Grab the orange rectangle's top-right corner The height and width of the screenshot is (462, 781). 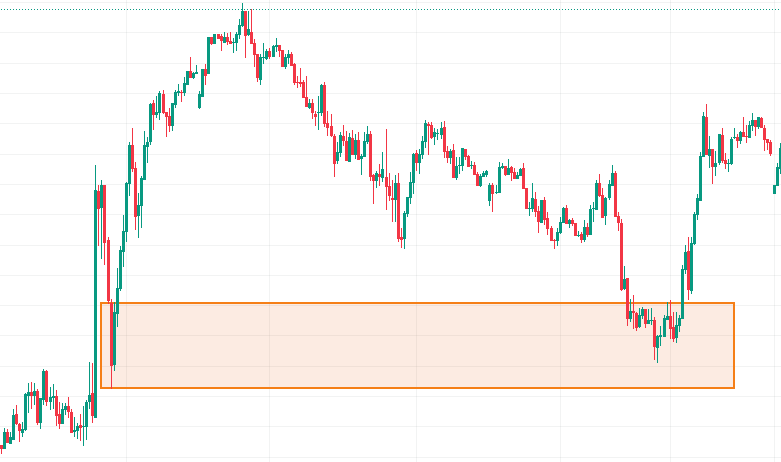734,302
